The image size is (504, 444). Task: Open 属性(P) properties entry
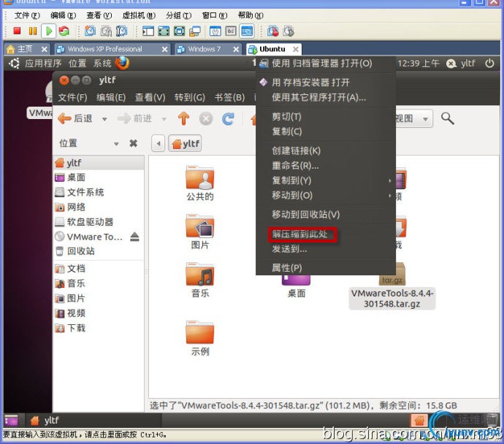click(326, 267)
